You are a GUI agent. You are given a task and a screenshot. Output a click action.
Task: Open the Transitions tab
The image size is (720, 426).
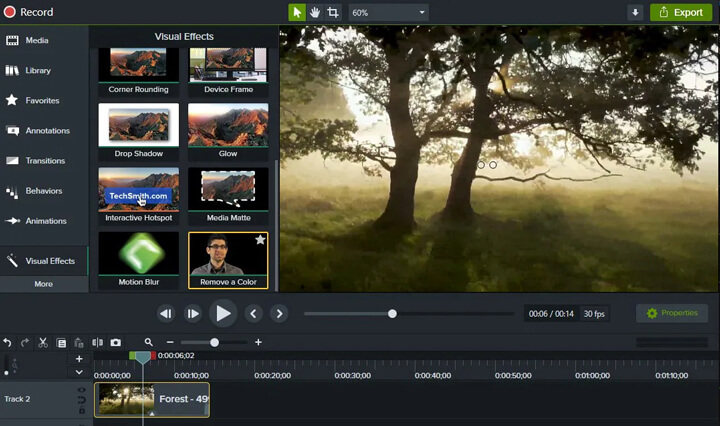pos(44,161)
